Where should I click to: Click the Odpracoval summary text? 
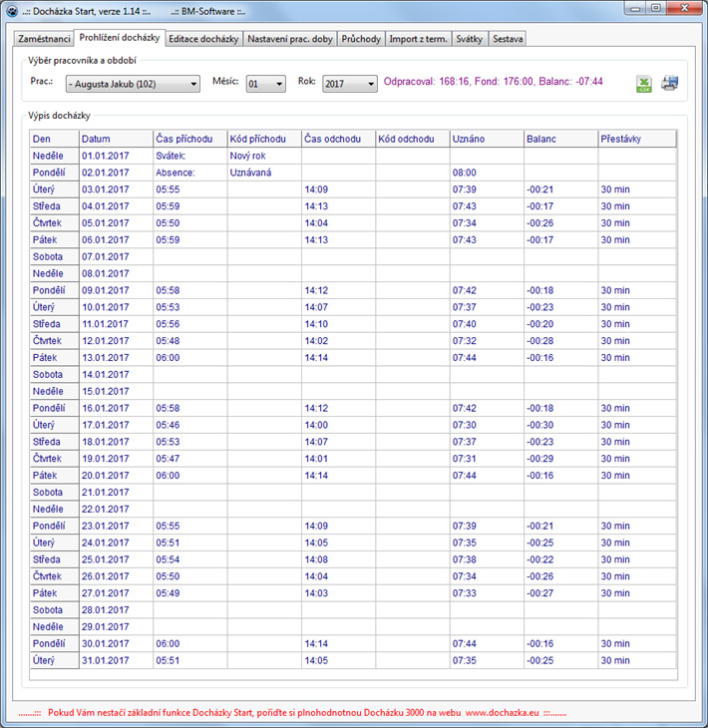[493, 82]
